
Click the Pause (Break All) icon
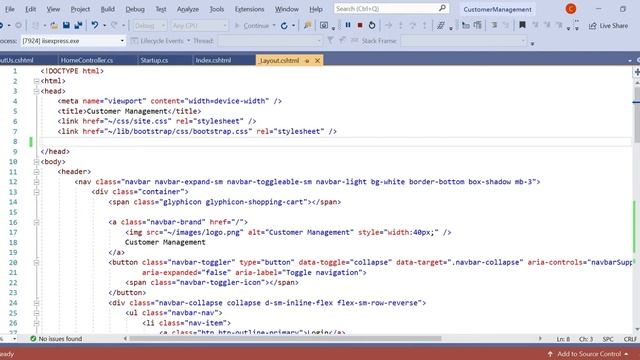pyautogui.click(x=348, y=25)
